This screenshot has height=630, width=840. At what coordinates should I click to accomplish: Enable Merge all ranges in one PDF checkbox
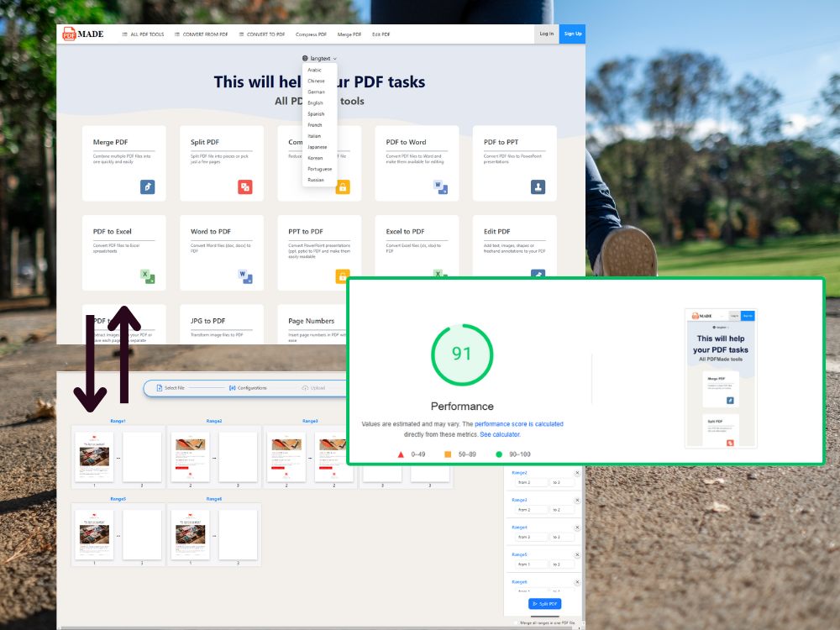tap(517, 623)
